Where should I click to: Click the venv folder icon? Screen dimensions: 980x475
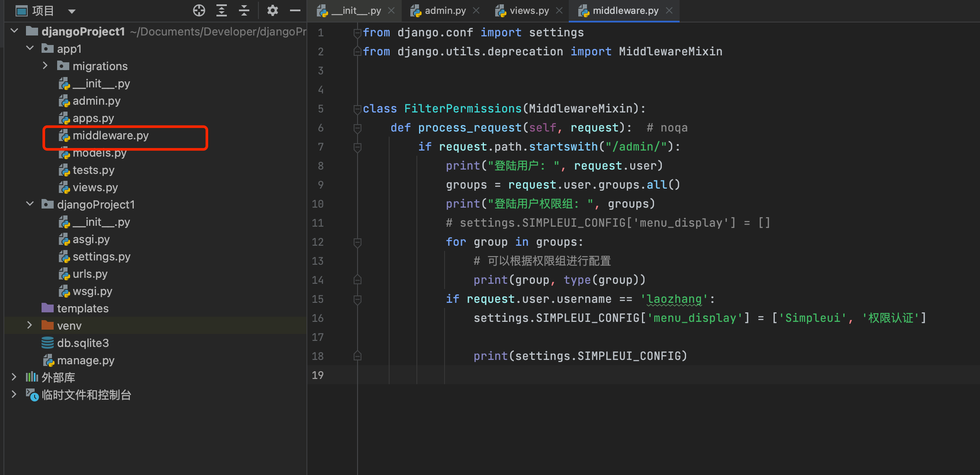[48, 325]
